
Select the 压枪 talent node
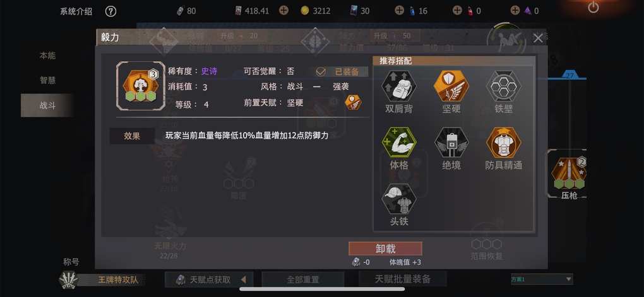click(x=568, y=173)
